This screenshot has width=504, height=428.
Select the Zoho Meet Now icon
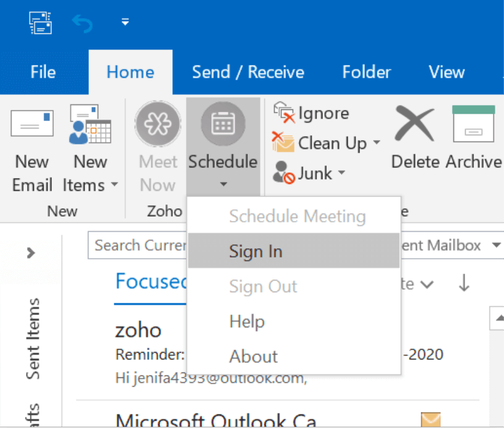click(157, 124)
